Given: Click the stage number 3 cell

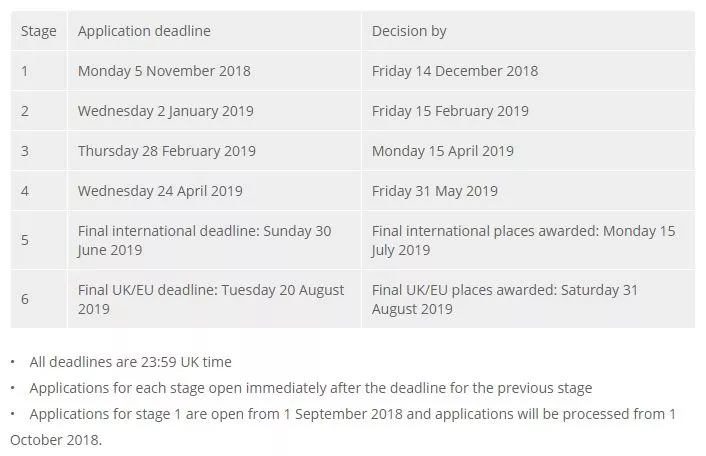Looking at the screenshot, I should tap(26, 151).
